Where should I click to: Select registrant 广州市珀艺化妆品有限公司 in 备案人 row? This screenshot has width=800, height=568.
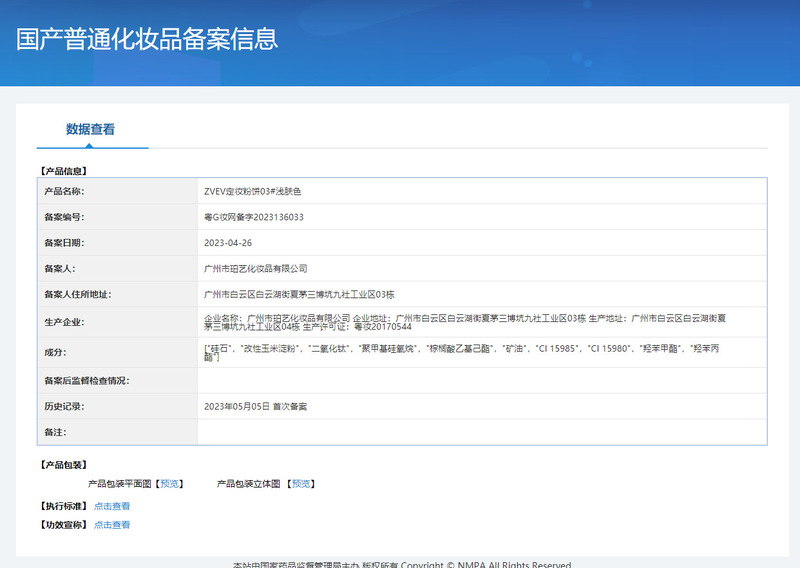tap(256, 268)
